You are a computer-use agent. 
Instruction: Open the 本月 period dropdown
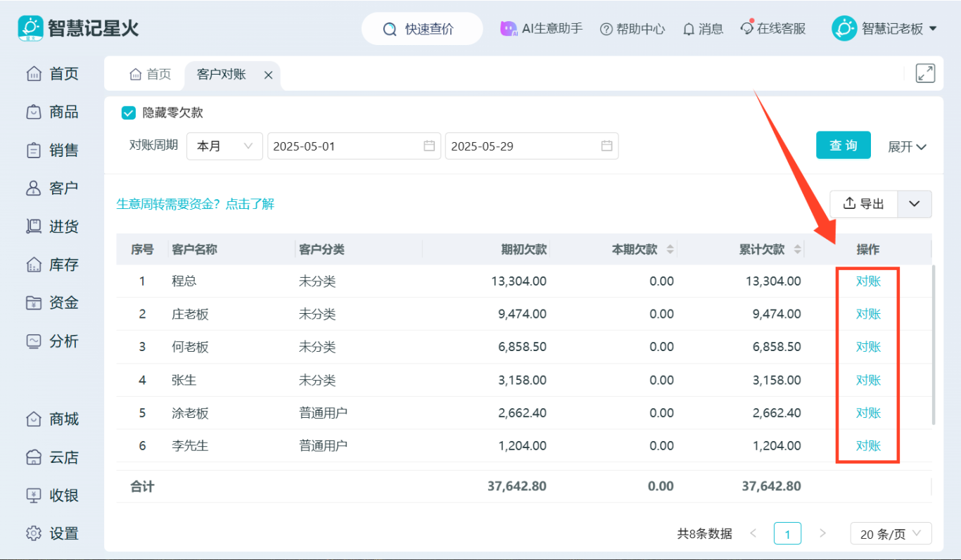(224, 146)
